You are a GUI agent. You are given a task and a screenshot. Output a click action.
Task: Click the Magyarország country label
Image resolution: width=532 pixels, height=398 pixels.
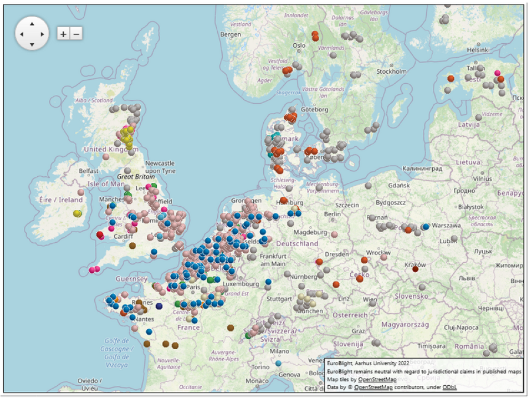click(x=405, y=325)
